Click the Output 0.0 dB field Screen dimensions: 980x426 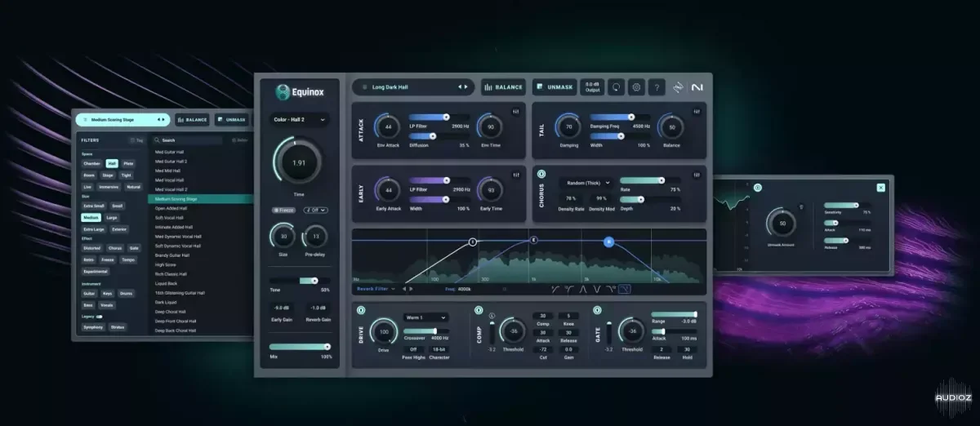coord(592,87)
